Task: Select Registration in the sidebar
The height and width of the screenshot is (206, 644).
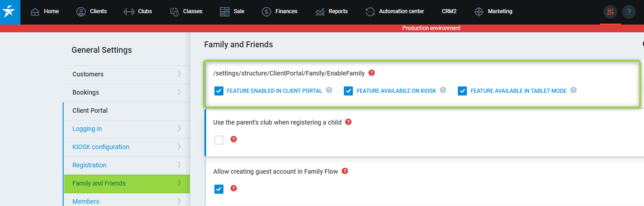Action: coord(89,165)
